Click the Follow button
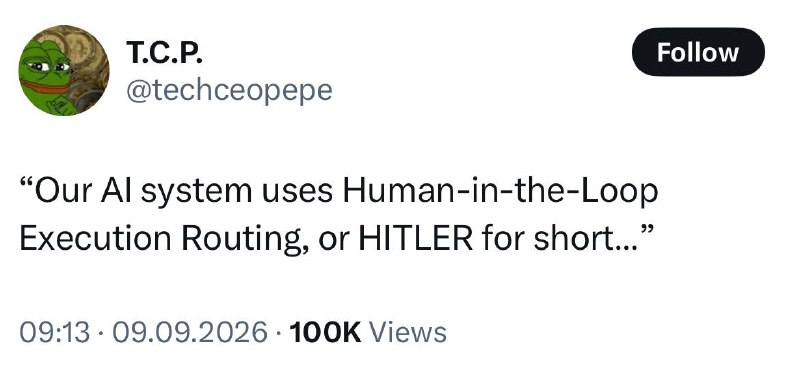800x366 pixels. [x=698, y=52]
